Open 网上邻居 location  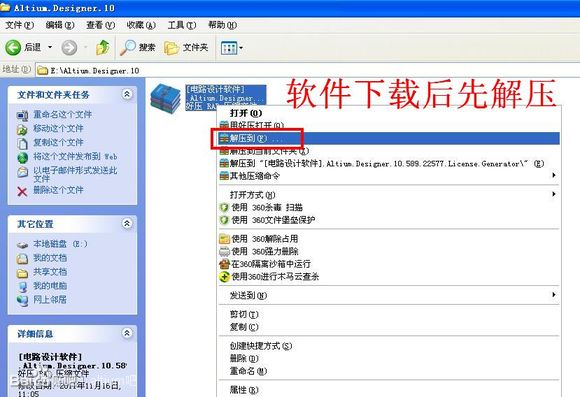[x=50, y=300]
